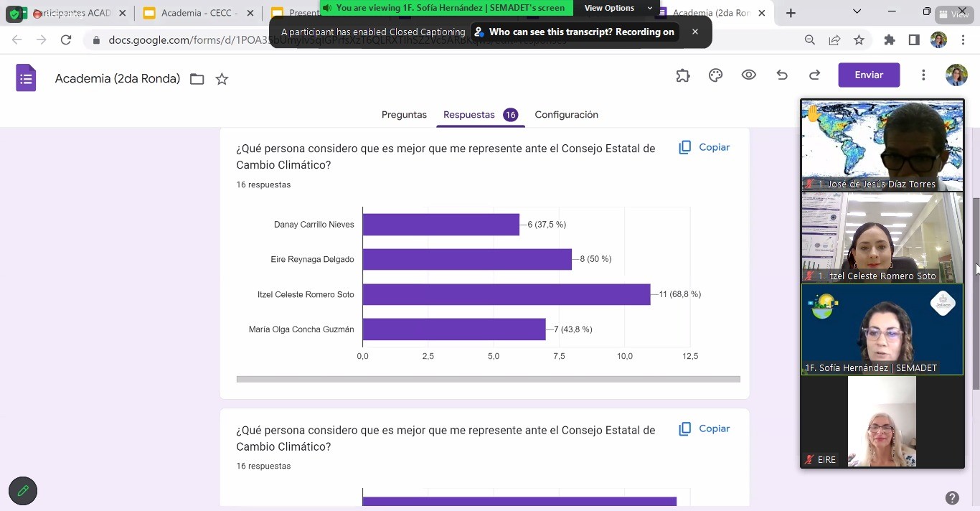The height and width of the screenshot is (511, 980).
Task: Click the chart's horizontal scrollbar
Action: coord(488,379)
